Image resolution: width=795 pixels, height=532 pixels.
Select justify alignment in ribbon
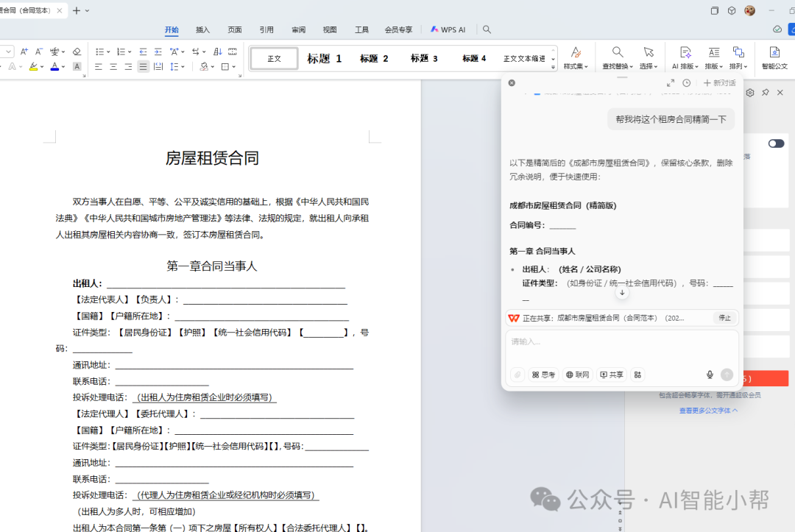tap(144, 66)
